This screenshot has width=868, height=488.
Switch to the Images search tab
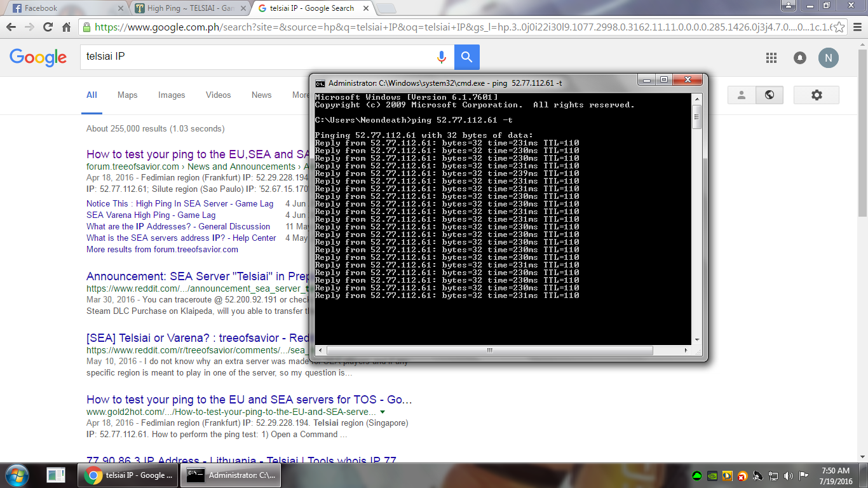pos(172,95)
